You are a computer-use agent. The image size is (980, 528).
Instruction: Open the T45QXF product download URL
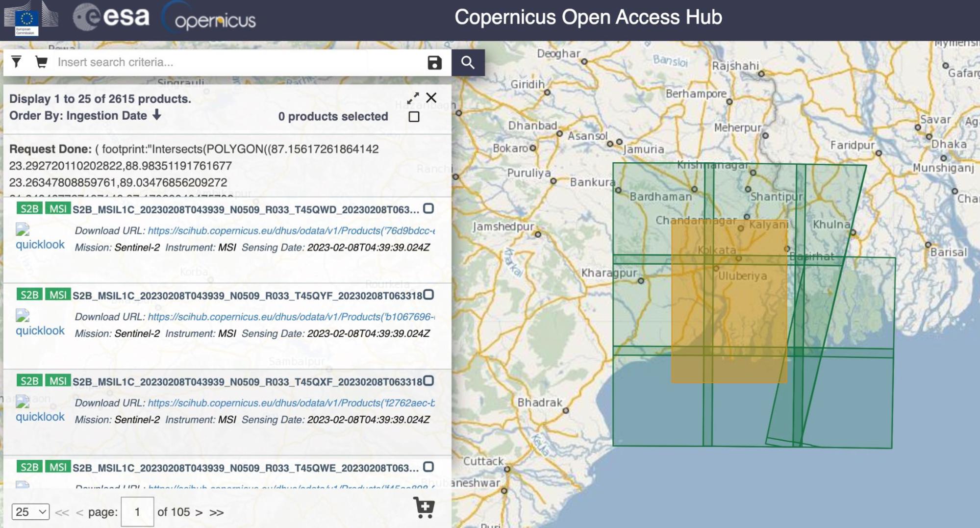pyautogui.click(x=291, y=403)
